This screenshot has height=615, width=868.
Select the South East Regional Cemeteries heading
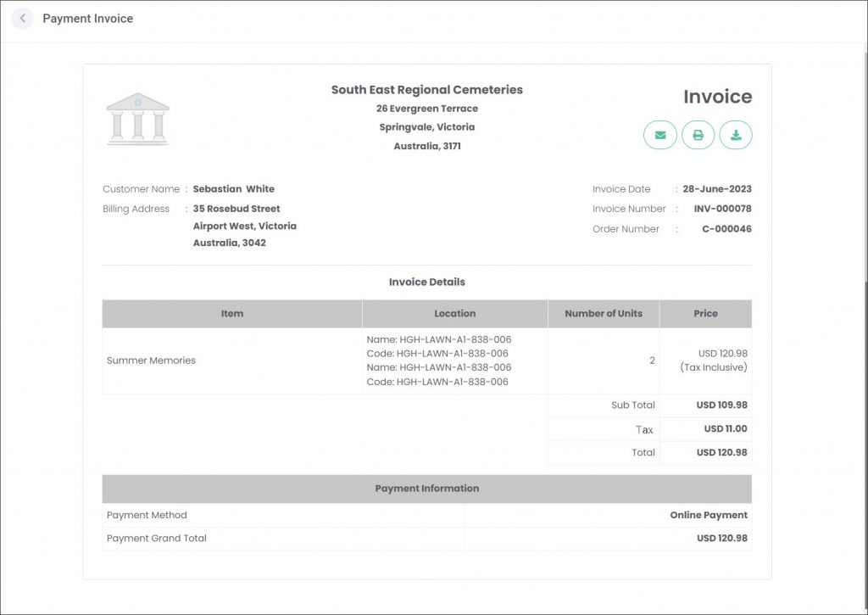[x=427, y=90]
